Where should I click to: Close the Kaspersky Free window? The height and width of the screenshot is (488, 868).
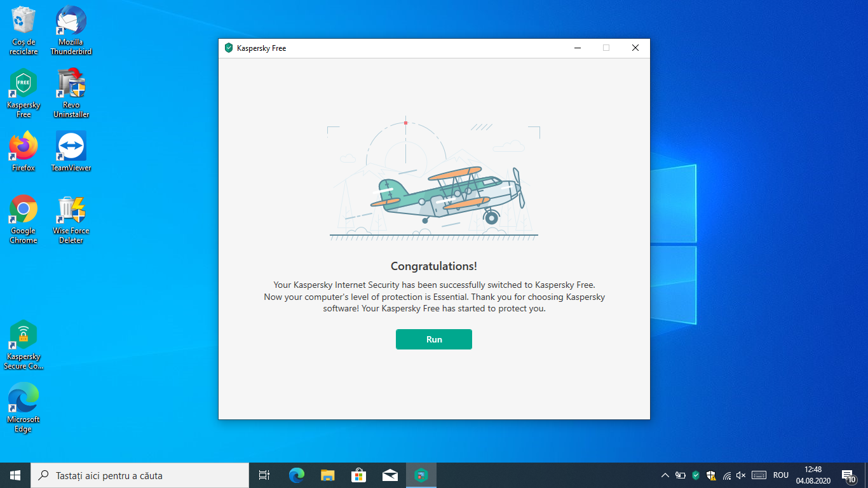(635, 48)
